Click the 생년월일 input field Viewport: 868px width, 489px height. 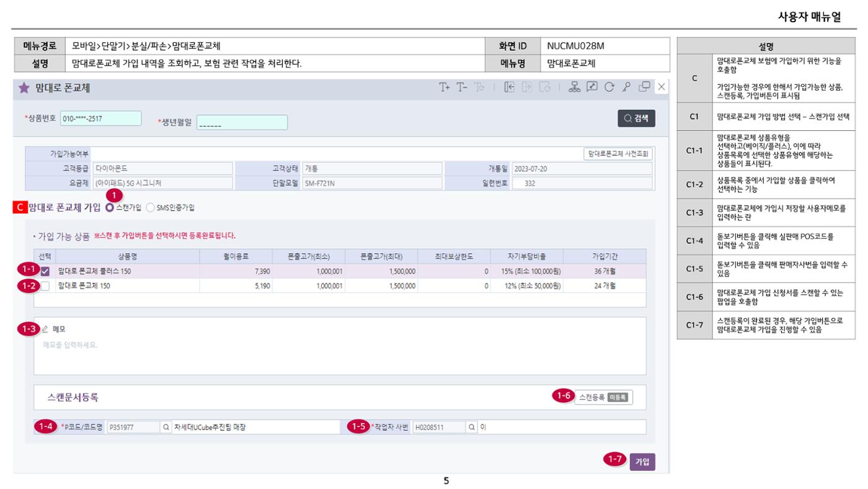tap(242, 123)
